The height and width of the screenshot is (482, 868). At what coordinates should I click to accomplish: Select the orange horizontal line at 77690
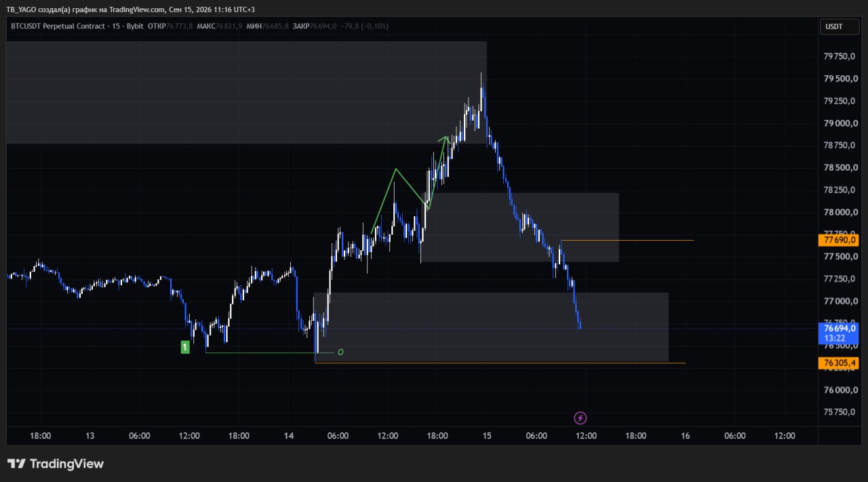627,240
